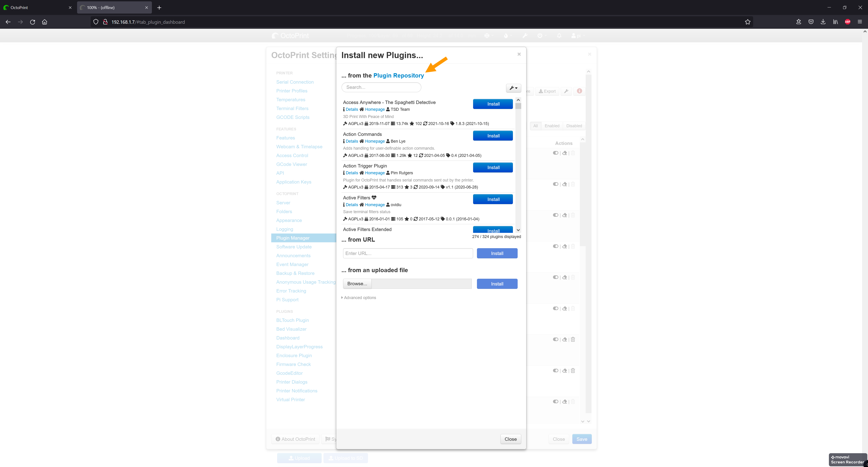Switch to the OctoPrint browser tab
Image resolution: width=868 pixels, height=467 pixels.
pyautogui.click(x=38, y=7)
